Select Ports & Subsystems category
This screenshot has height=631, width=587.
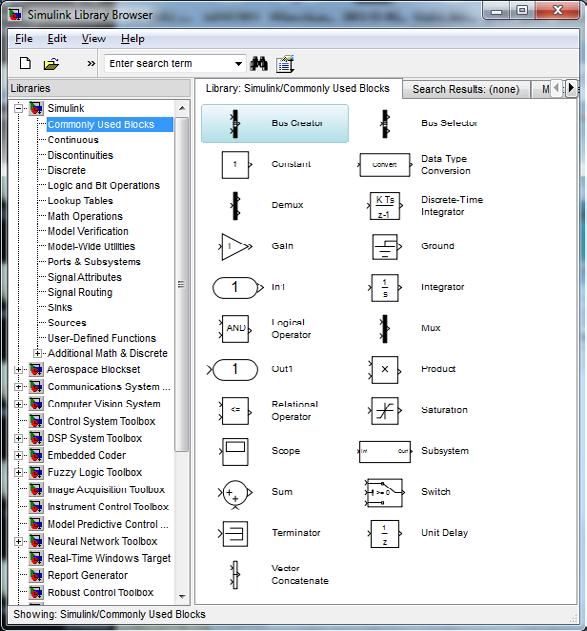tap(94, 262)
